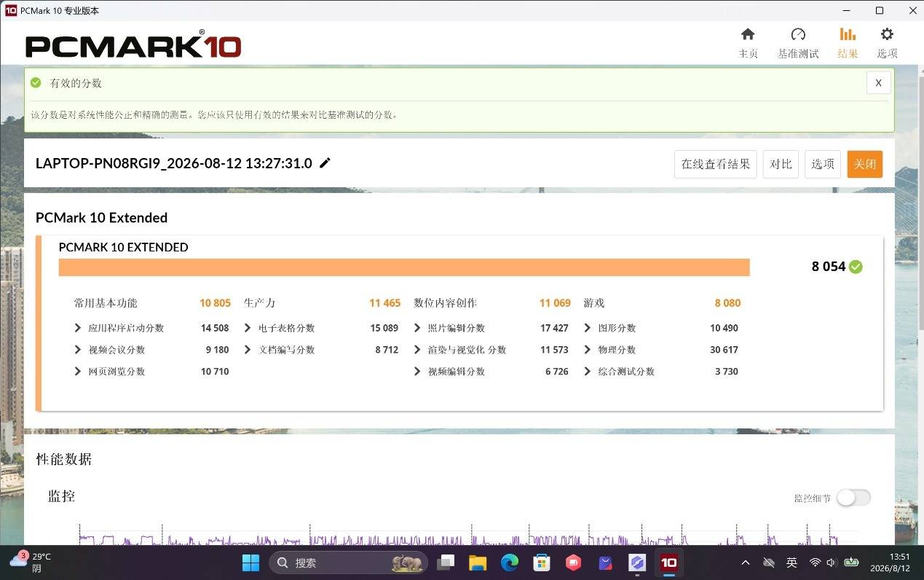Show hidden tray icons chevron
This screenshot has height=580, width=924.
(x=746, y=563)
